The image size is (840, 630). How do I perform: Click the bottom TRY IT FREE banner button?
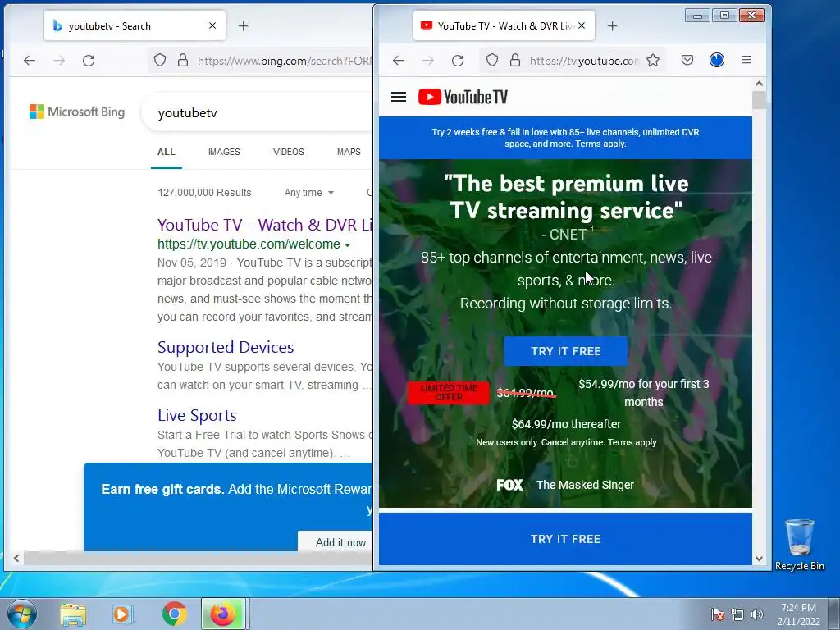(x=566, y=538)
